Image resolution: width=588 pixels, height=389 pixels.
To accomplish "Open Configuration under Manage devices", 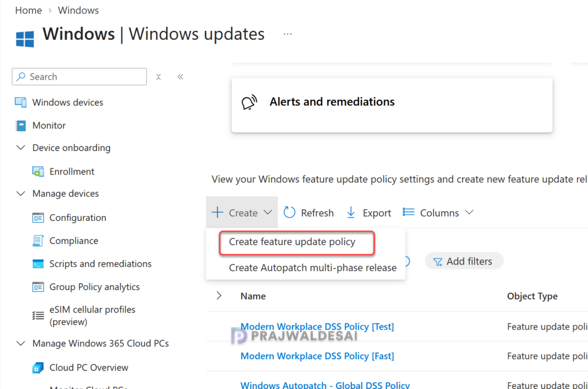I will 78,217.
